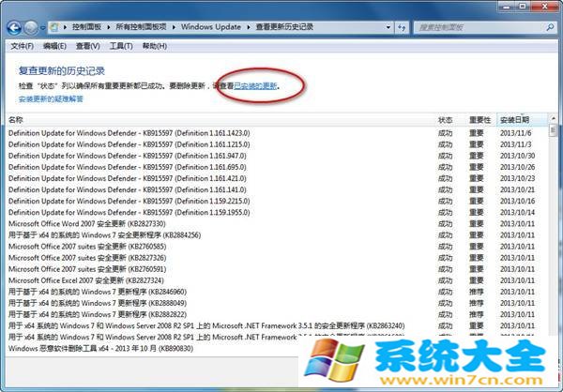Click the vertical scrollbar thumb
The width and height of the screenshot is (563, 392).
[x=554, y=129]
